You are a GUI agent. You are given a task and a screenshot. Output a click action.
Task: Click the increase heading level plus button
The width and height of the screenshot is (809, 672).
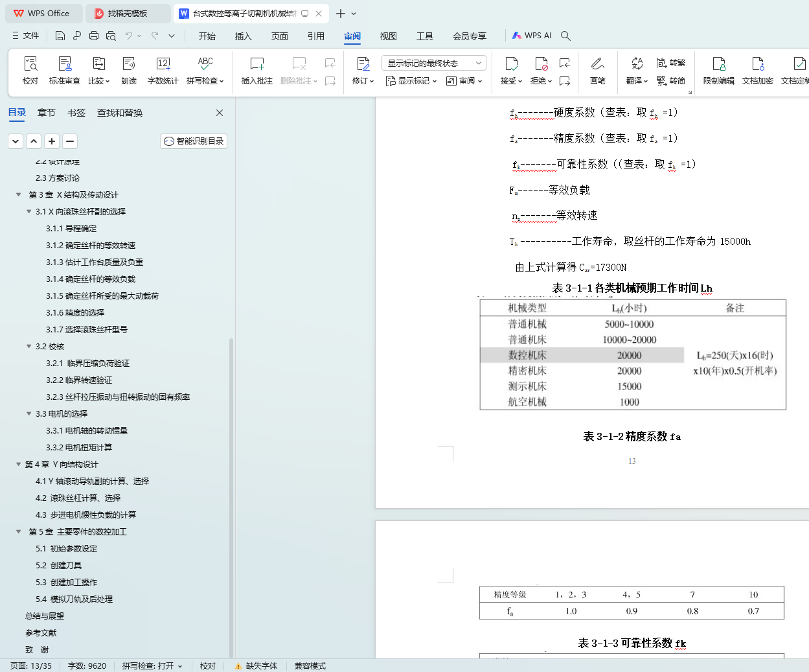coord(52,141)
